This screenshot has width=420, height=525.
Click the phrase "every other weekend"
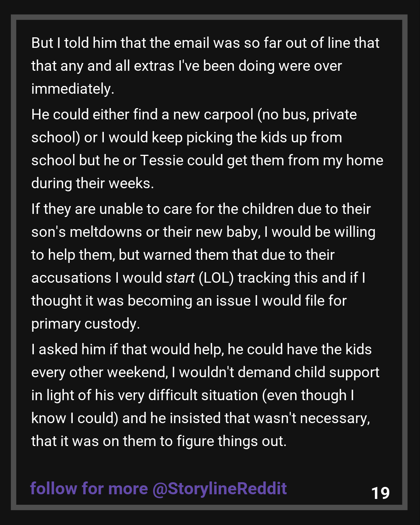point(99,372)
